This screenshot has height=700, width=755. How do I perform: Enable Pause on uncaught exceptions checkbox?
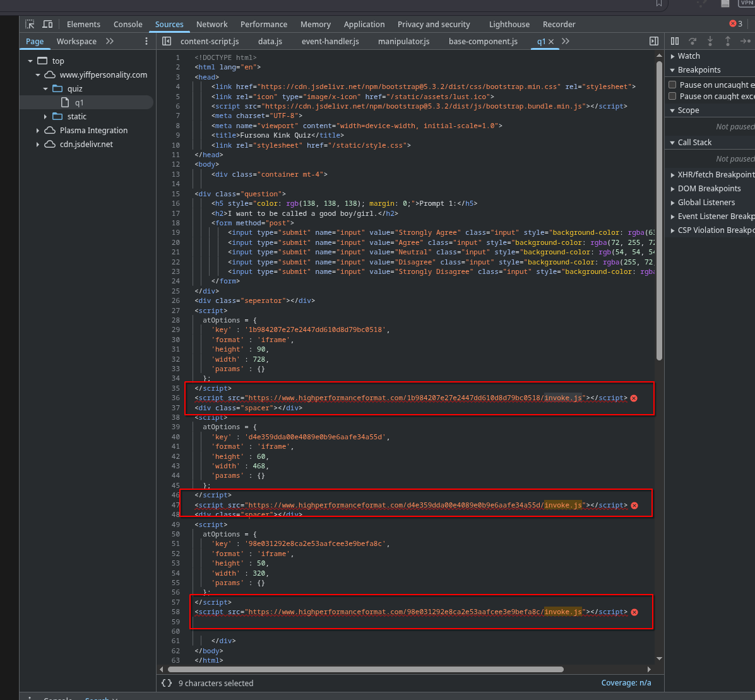(672, 85)
